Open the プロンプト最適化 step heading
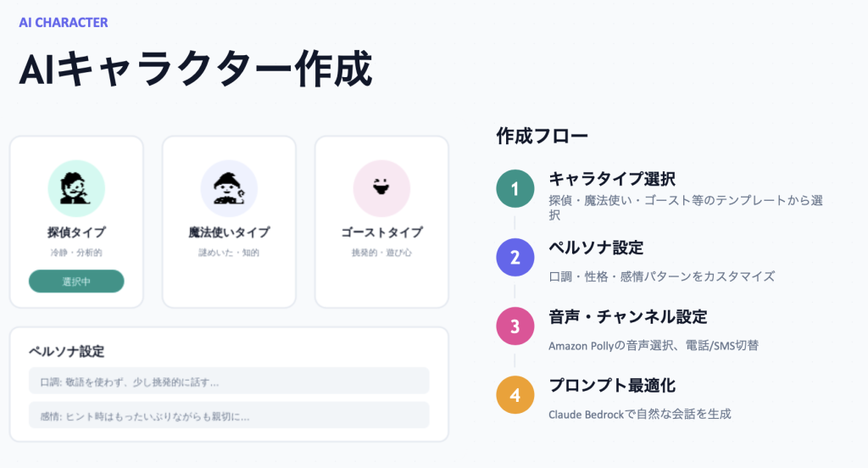The height and width of the screenshot is (468, 868). pos(612,386)
